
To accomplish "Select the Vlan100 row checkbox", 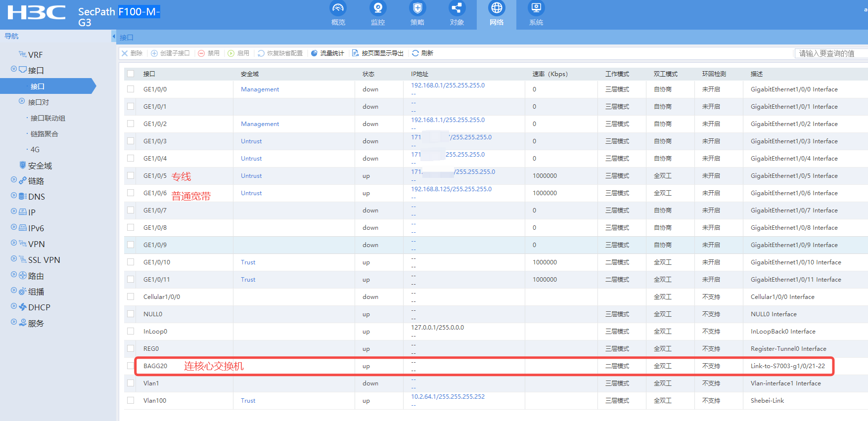I will pos(131,400).
